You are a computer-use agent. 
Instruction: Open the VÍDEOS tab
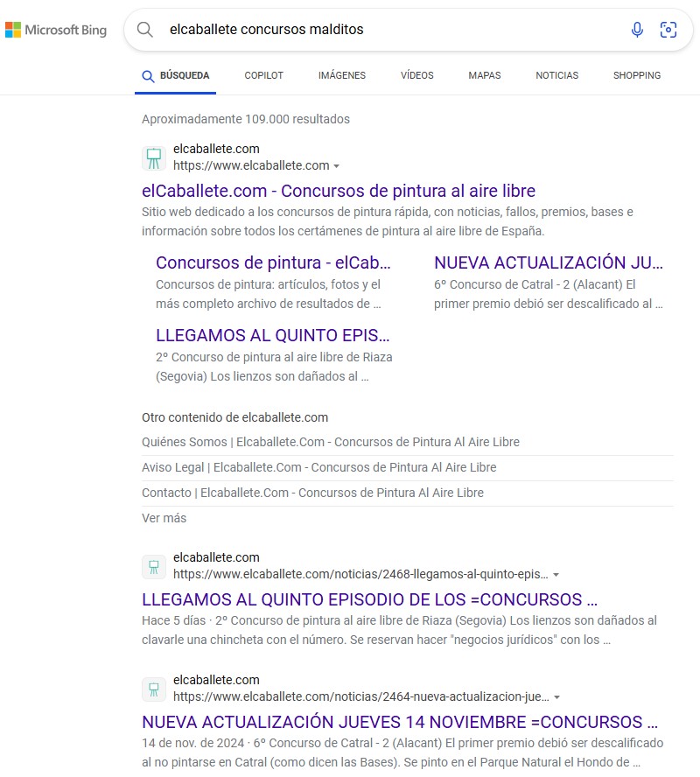417,75
